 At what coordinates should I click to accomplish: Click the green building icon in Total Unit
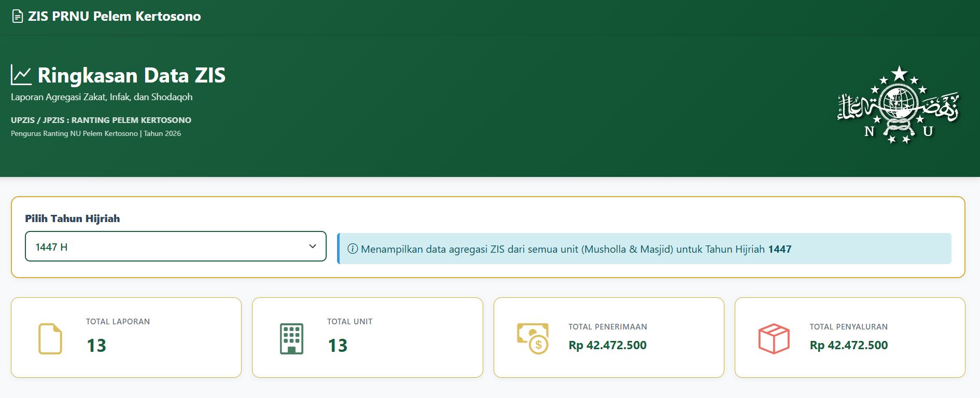point(291,338)
